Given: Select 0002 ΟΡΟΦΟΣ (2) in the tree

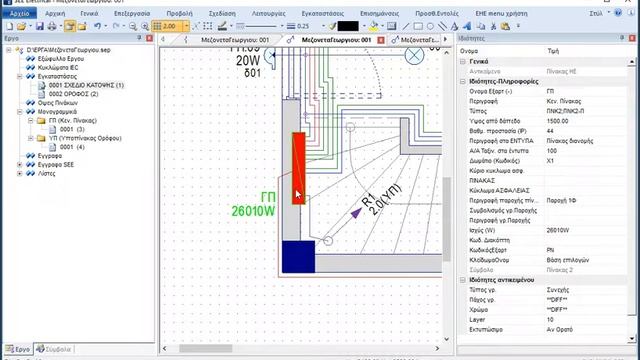Looking at the screenshot, I should click(73, 94).
